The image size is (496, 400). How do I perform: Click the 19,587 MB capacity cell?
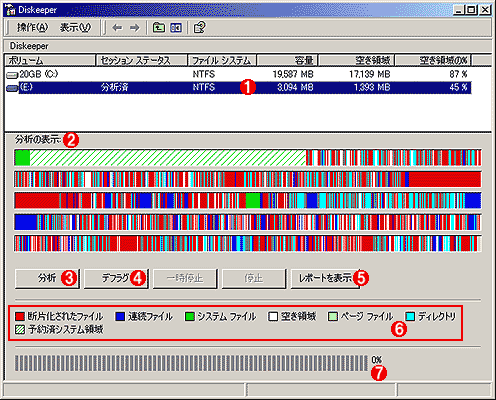(293, 74)
